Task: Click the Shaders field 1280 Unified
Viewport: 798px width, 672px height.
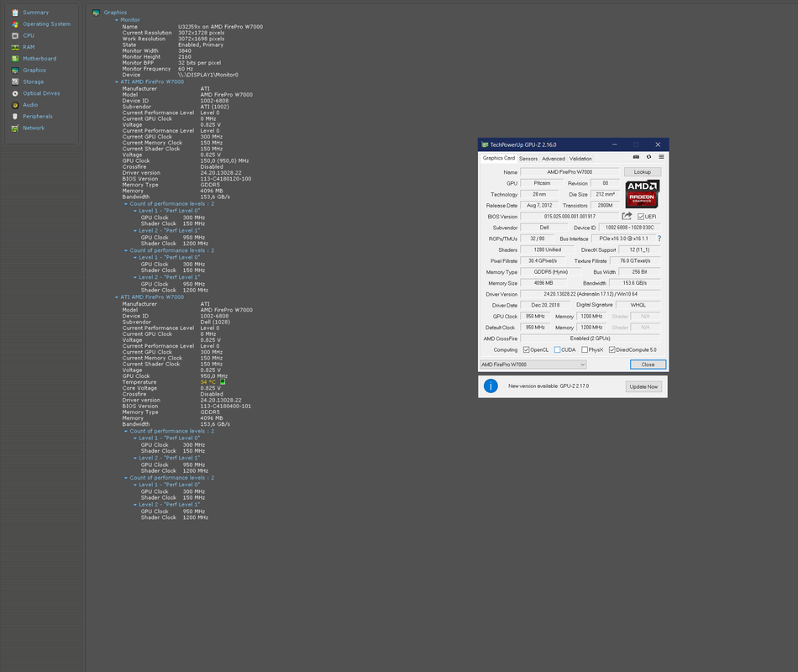Action: click(548, 250)
